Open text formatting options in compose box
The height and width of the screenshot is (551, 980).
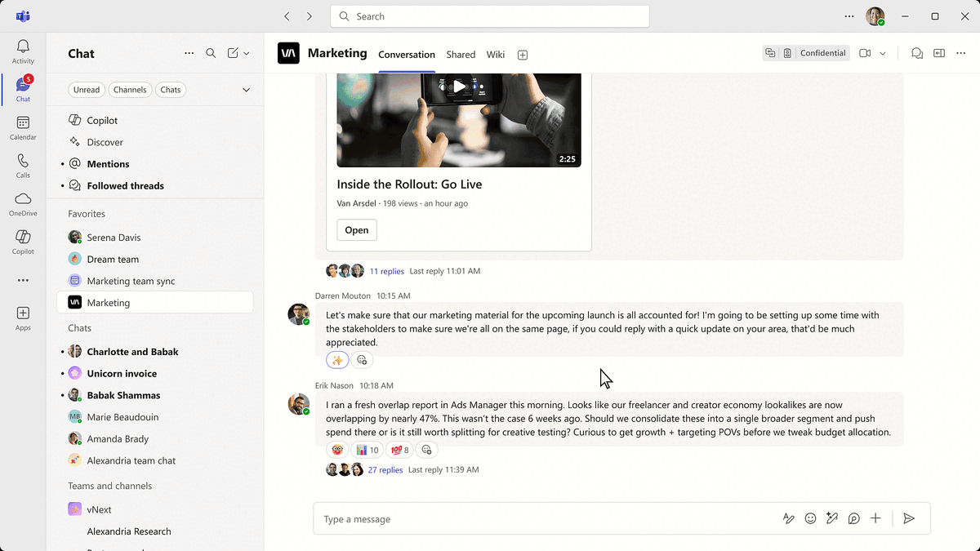pos(787,518)
